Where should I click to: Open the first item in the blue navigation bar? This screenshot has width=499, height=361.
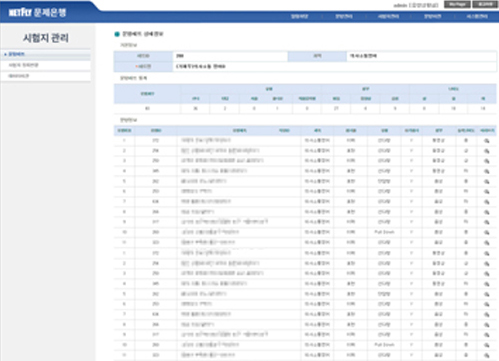[x=299, y=16]
